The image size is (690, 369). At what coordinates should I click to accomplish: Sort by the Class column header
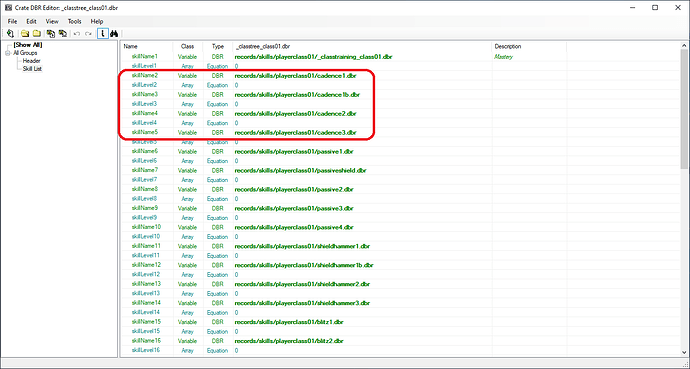tap(187, 46)
